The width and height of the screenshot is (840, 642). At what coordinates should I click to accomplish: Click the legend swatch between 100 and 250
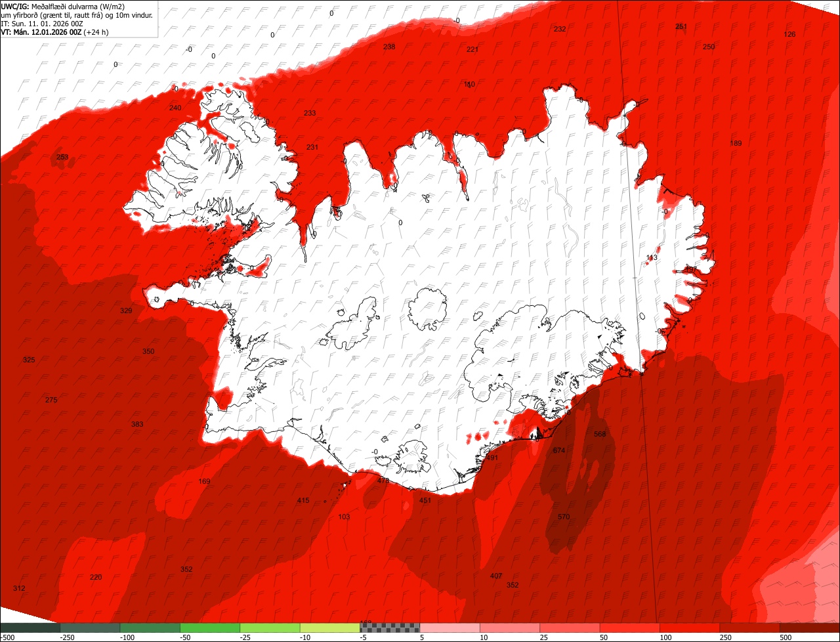tap(690, 628)
